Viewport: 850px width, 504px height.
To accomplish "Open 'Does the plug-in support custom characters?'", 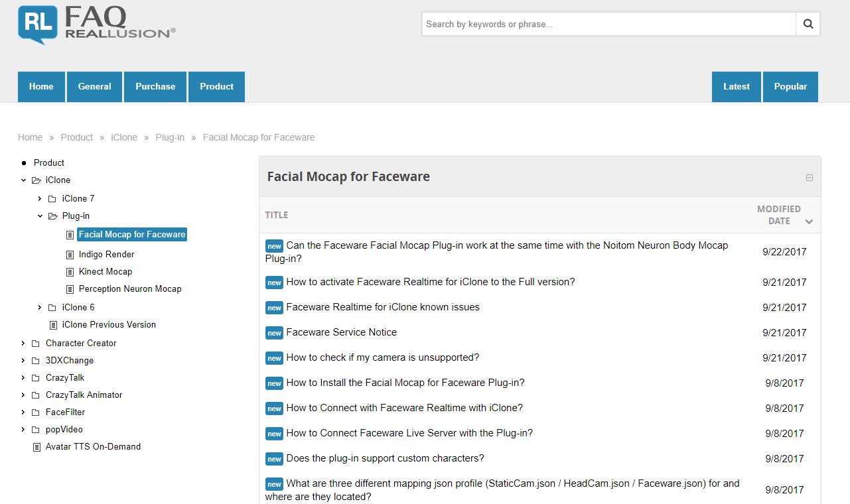I will point(386,458).
